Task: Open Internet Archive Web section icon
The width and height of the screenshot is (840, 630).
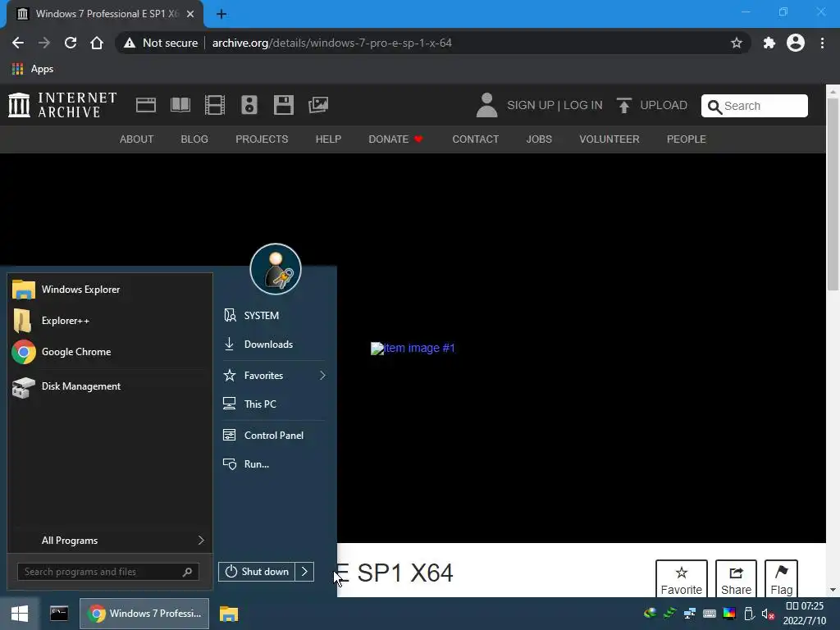Action: pyautogui.click(x=146, y=105)
